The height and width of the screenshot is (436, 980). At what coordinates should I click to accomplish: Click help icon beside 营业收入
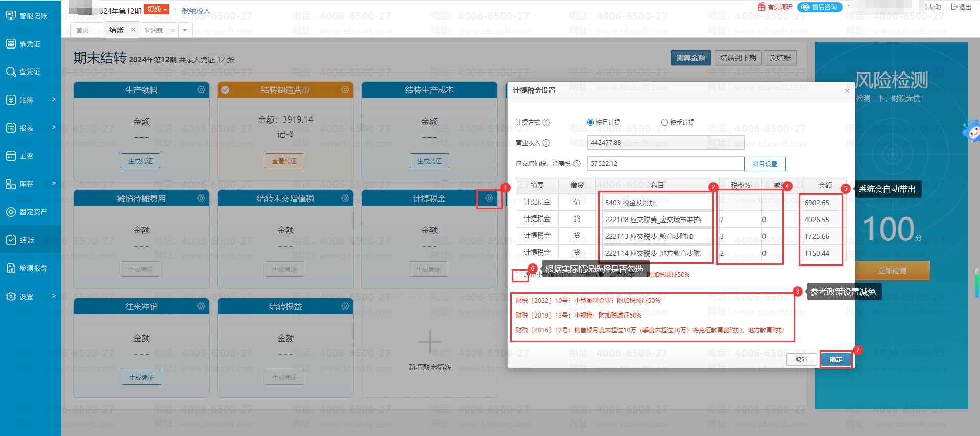[x=546, y=143]
